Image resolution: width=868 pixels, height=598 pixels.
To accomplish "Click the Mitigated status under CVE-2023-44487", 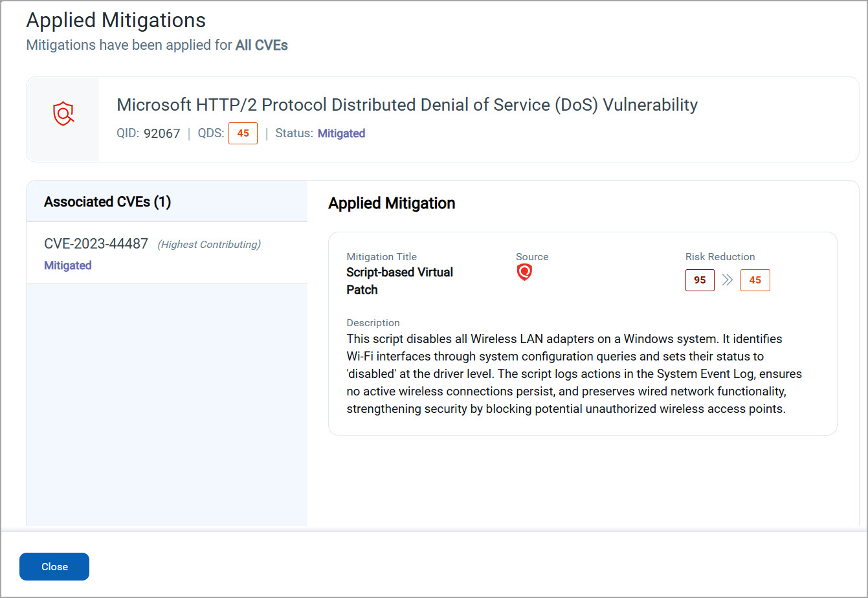I will click(x=68, y=265).
